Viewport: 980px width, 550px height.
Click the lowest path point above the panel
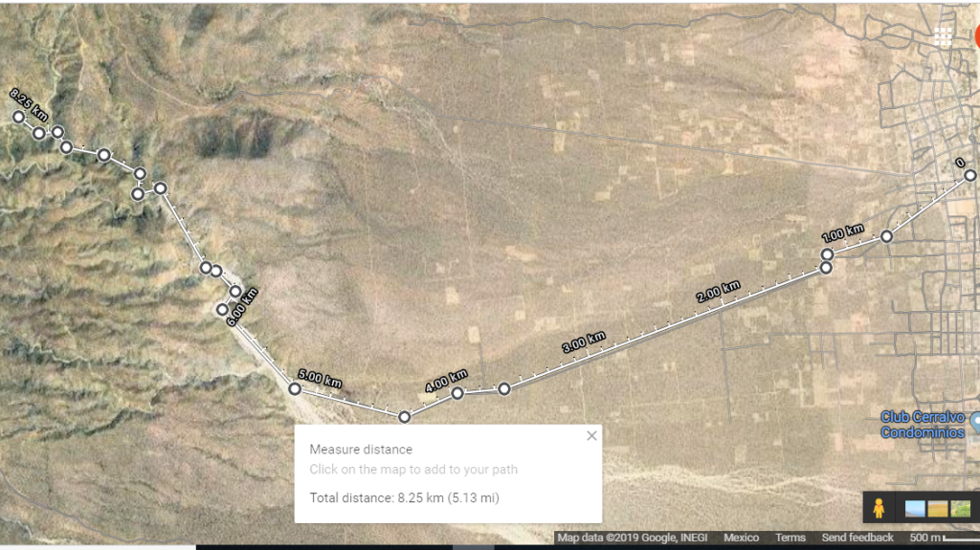[x=405, y=417]
